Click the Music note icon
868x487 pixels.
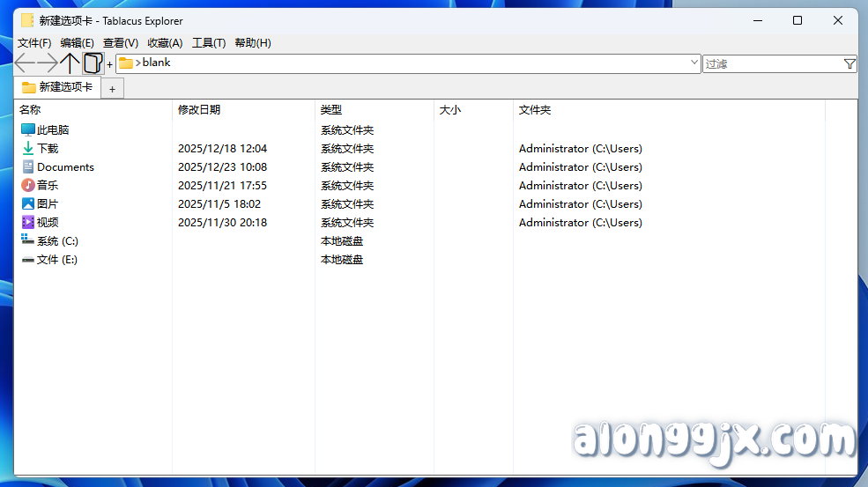click(x=27, y=186)
